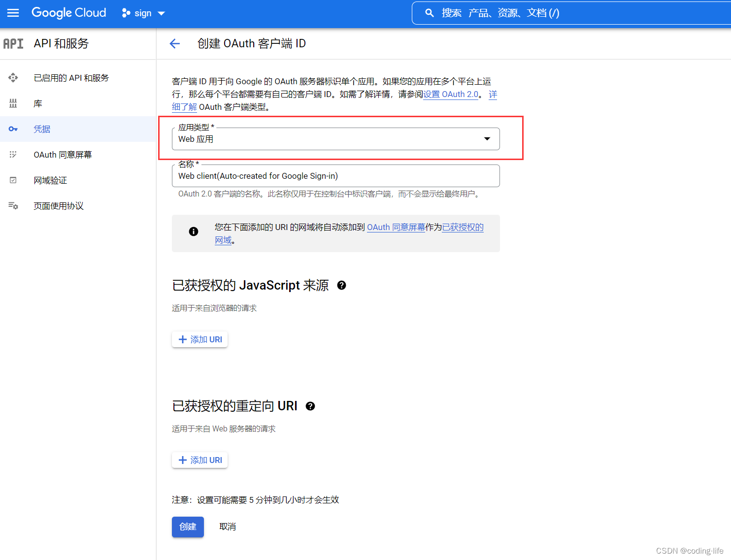Image resolution: width=731 pixels, height=560 pixels.
Task: Click the API 和服务 sidebar heading
Action: pyautogui.click(x=61, y=43)
